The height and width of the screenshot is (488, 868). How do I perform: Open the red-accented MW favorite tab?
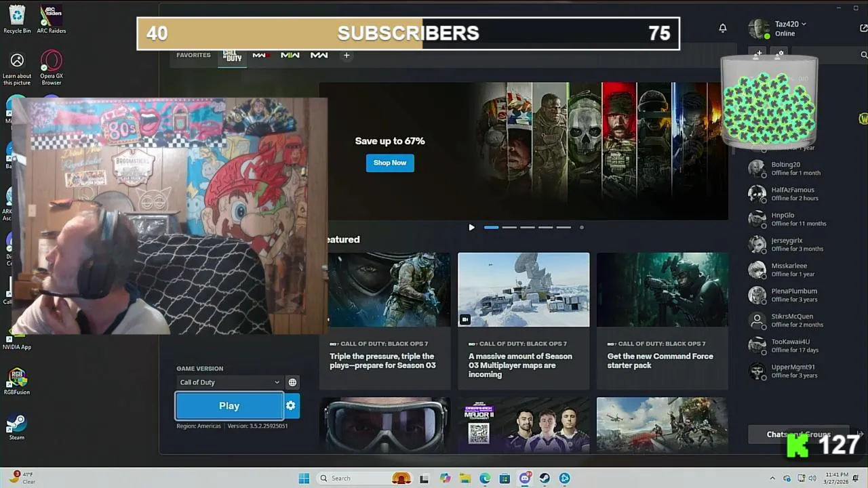click(261, 56)
